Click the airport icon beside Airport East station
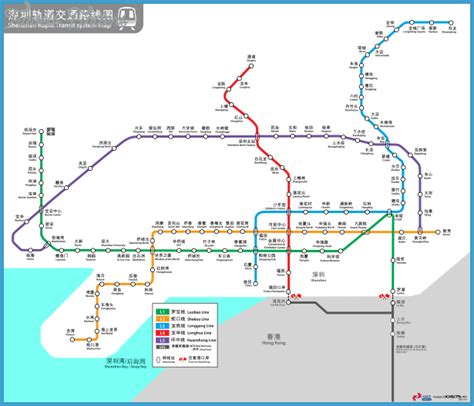The image size is (474, 406). pyautogui.click(x=51, y=132)
